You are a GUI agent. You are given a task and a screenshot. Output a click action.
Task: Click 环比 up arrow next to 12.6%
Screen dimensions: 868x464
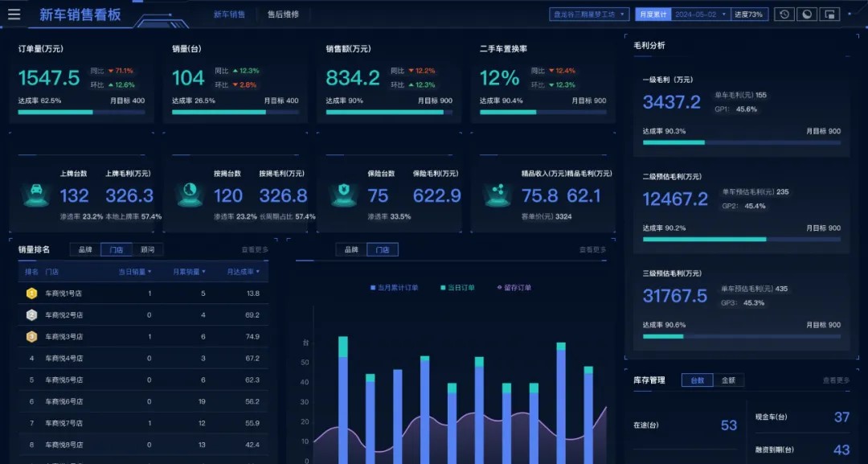pos(111,85)
